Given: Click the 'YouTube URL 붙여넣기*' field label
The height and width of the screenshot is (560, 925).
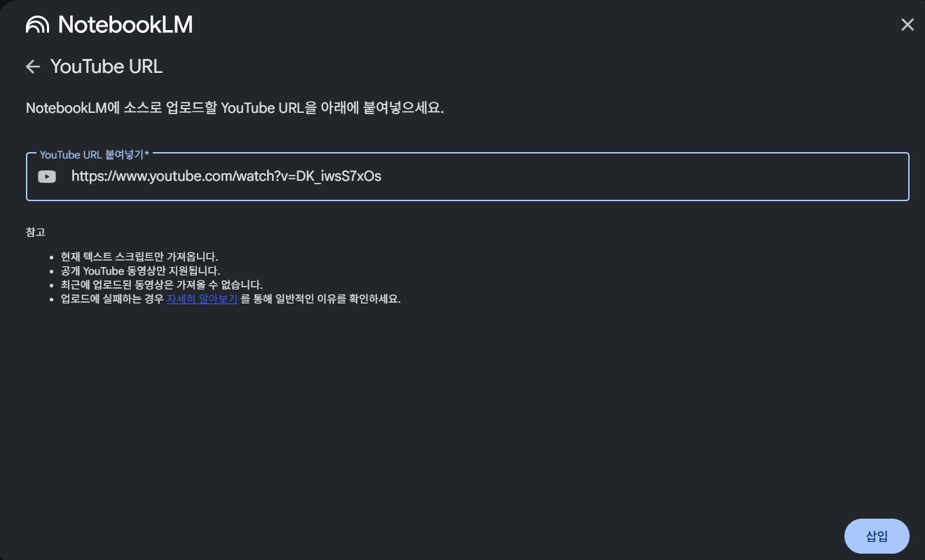Looking at the screenshot, I should [x=95, y=154].
